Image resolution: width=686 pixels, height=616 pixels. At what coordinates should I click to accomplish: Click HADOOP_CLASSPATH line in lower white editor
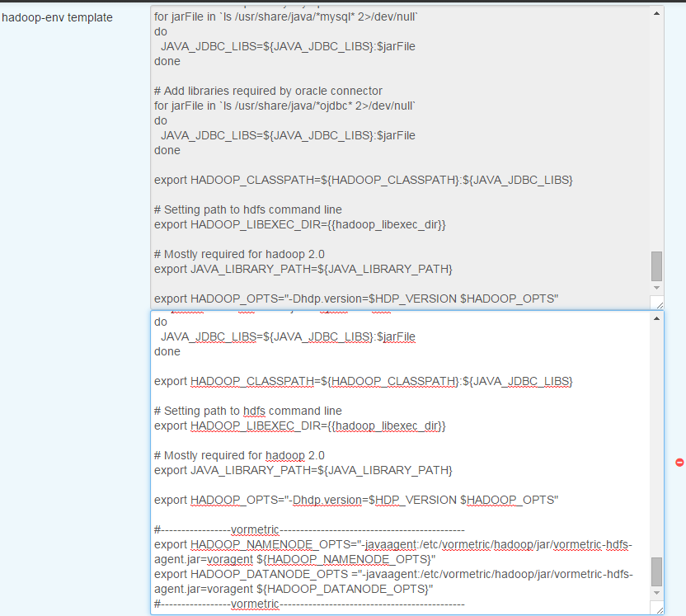[x=363, y=381]
